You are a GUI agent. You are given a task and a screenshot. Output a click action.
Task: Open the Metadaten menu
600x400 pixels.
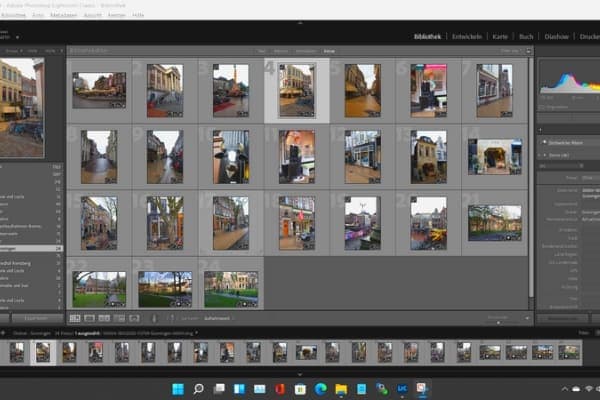(64, 15)
